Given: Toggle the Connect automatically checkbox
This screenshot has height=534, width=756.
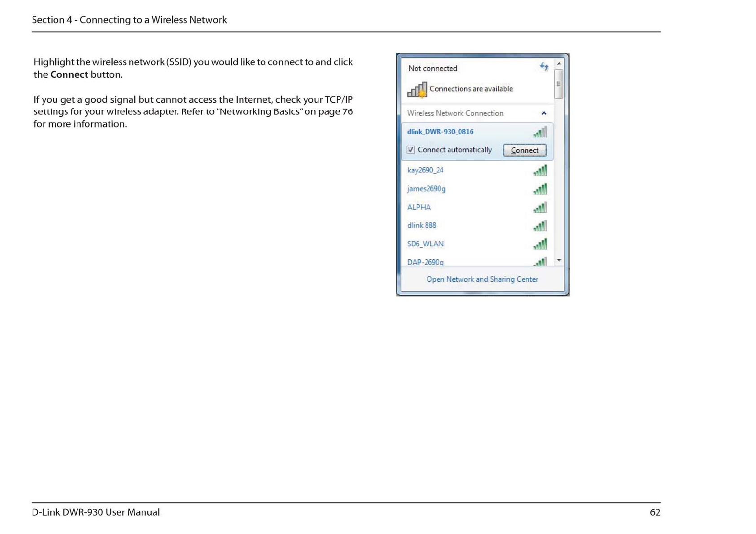Looking at the screenshot, I should (410, 150).
